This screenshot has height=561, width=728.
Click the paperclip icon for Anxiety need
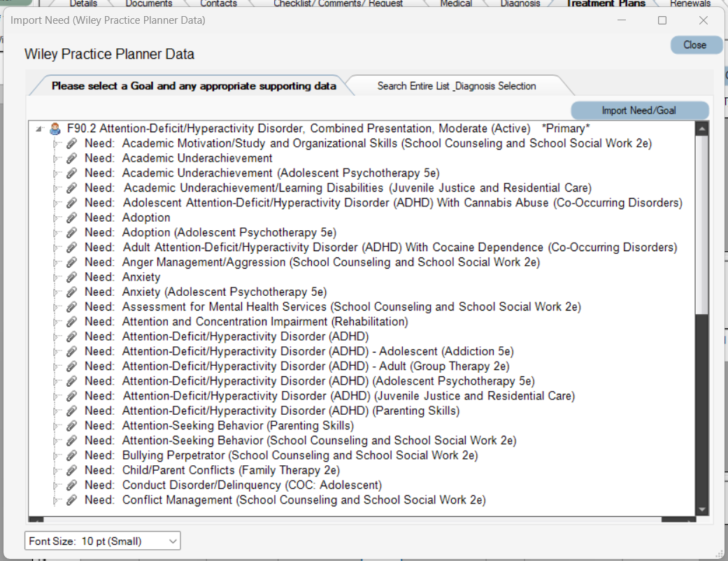73,276
